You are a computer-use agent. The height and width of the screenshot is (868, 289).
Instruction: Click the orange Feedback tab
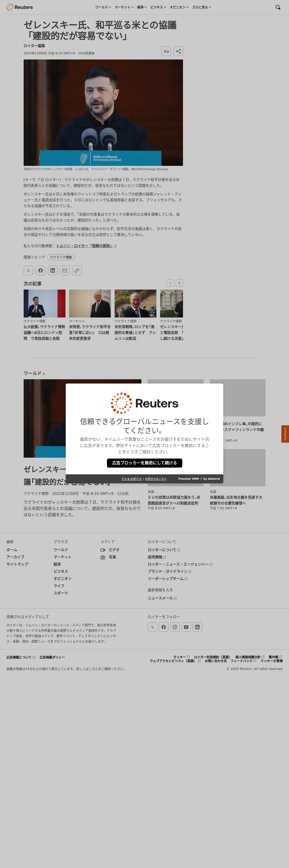click(x=285, y=434)
